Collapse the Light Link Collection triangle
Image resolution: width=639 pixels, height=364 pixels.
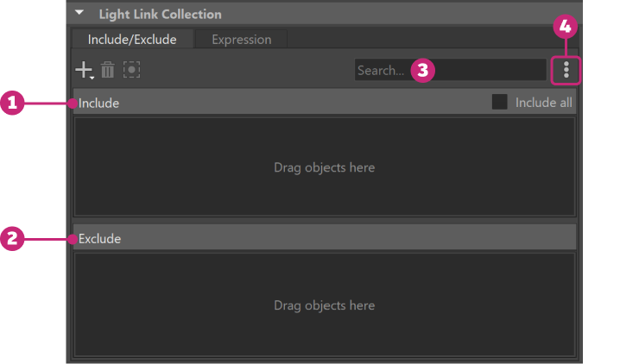point(79,14)
